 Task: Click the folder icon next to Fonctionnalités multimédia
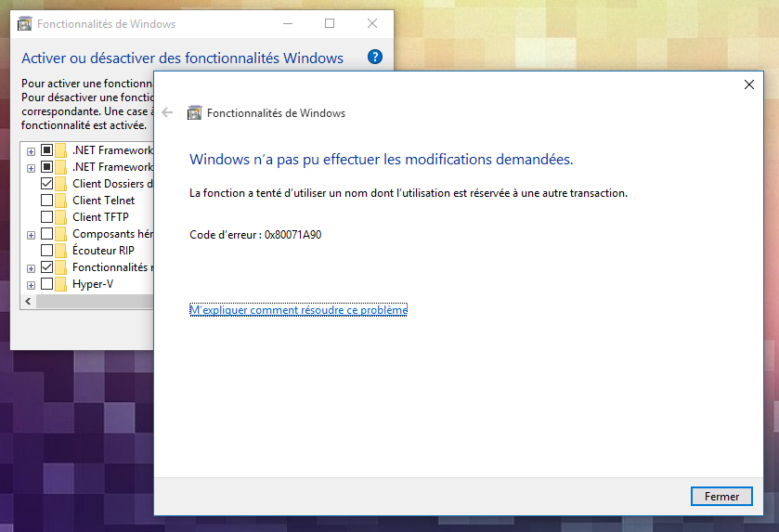pos(61,267)
